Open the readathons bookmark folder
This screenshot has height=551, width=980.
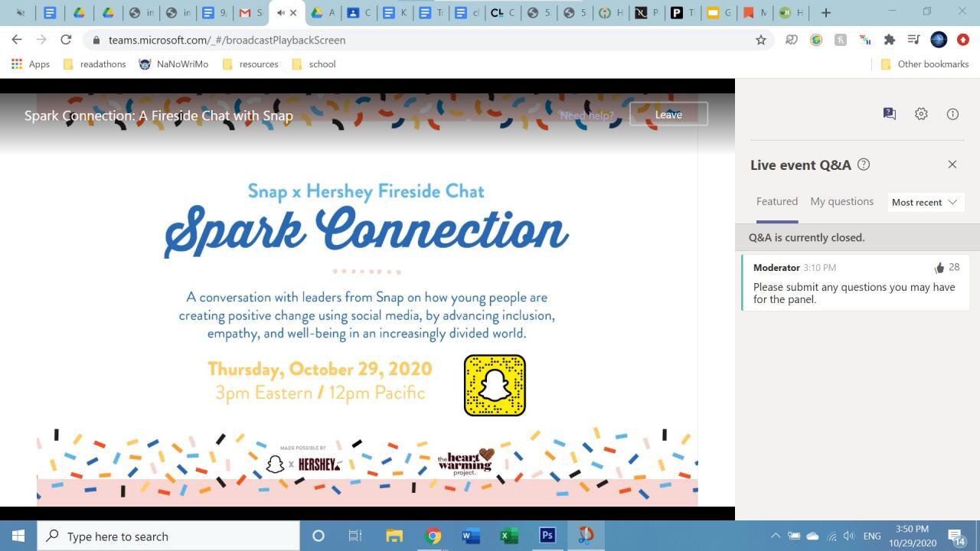pyautogui.click(x=94, y=64)
